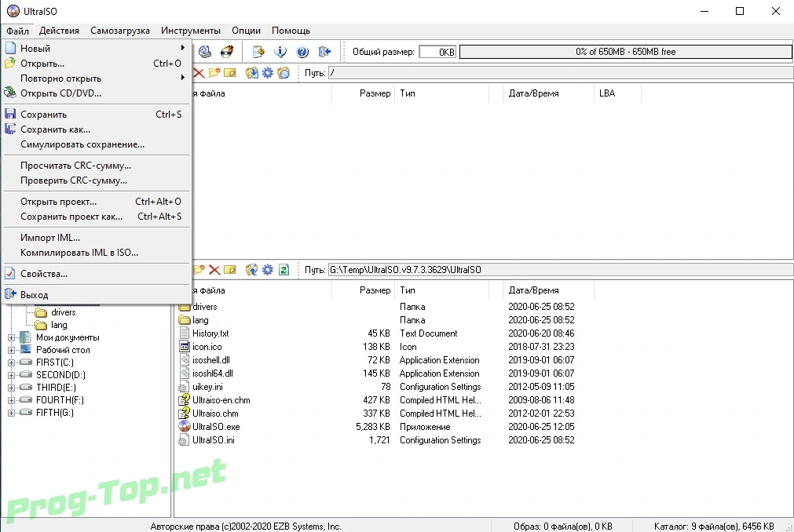Click the Rename icon in the local toolbar

tap(230, 270)
